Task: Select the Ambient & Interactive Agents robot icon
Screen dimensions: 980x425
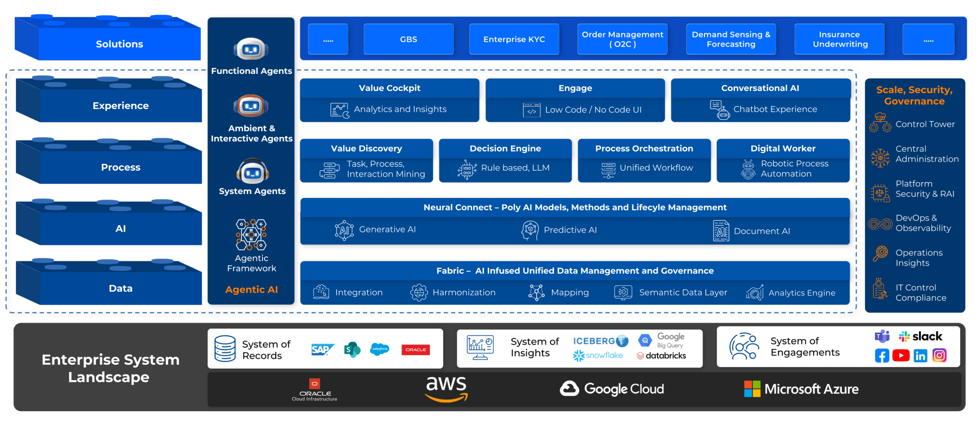Action: tap(251, 105)
